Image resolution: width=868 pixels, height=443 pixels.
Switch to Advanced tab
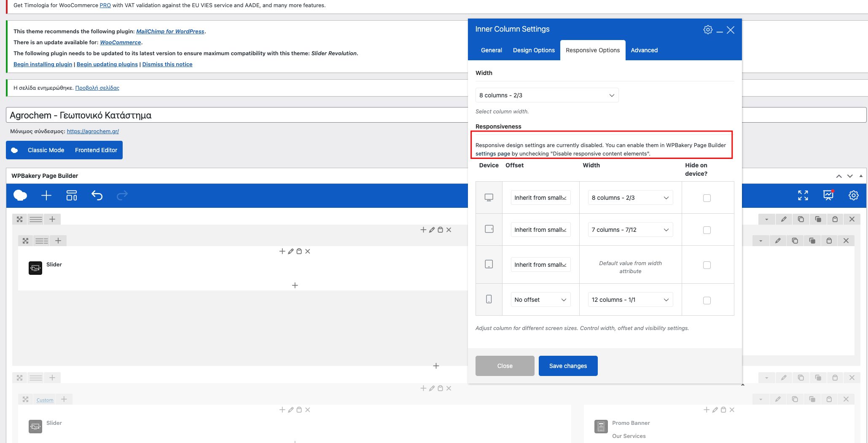pyautogui.click(x=644, y=50)
